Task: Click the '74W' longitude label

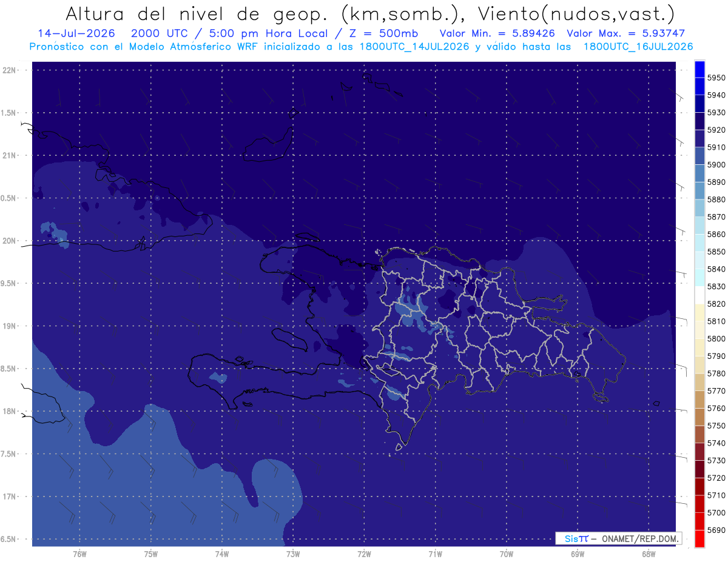Action: coord(222,554)
